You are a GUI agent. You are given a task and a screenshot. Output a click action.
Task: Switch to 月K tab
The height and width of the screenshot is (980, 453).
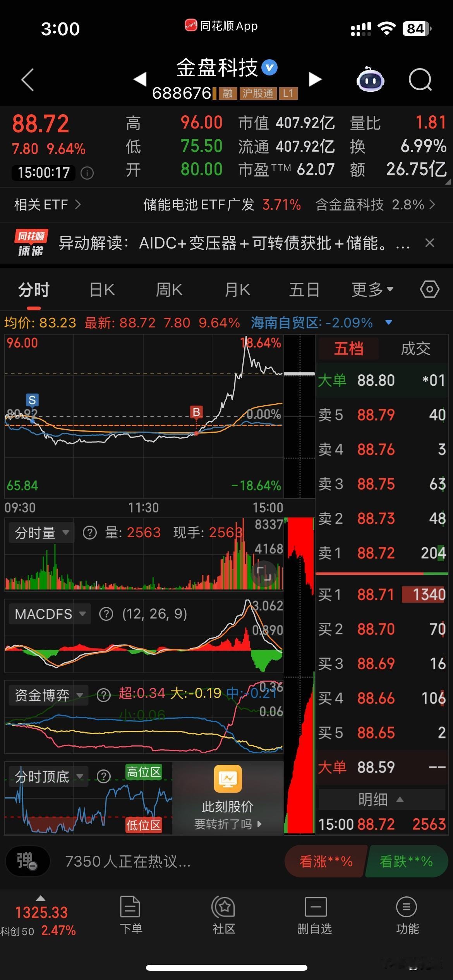click(x=238, y=290)
